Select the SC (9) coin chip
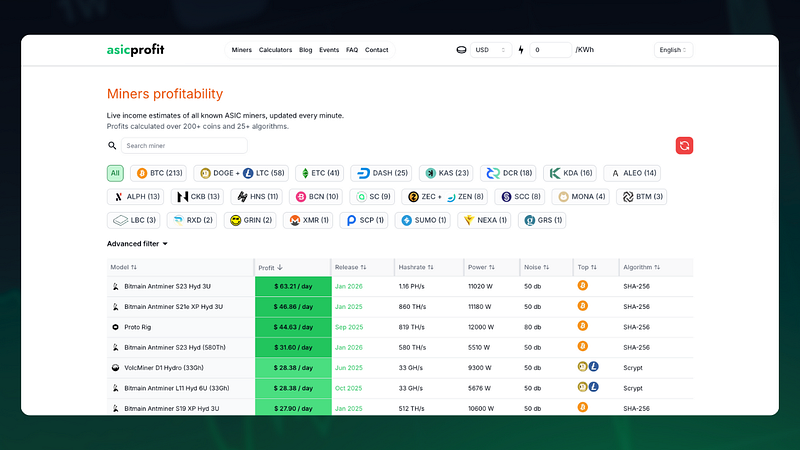 [372, 196]
